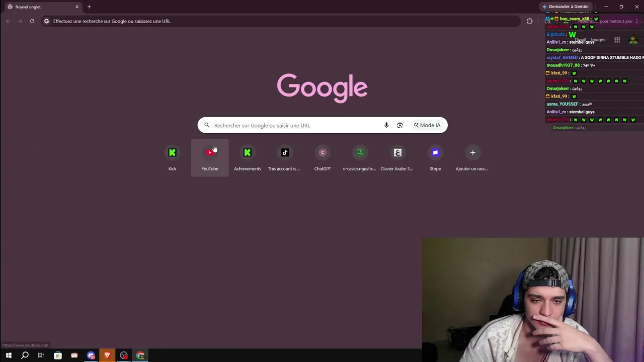Search by image with Google Lens

click(400, 125)
